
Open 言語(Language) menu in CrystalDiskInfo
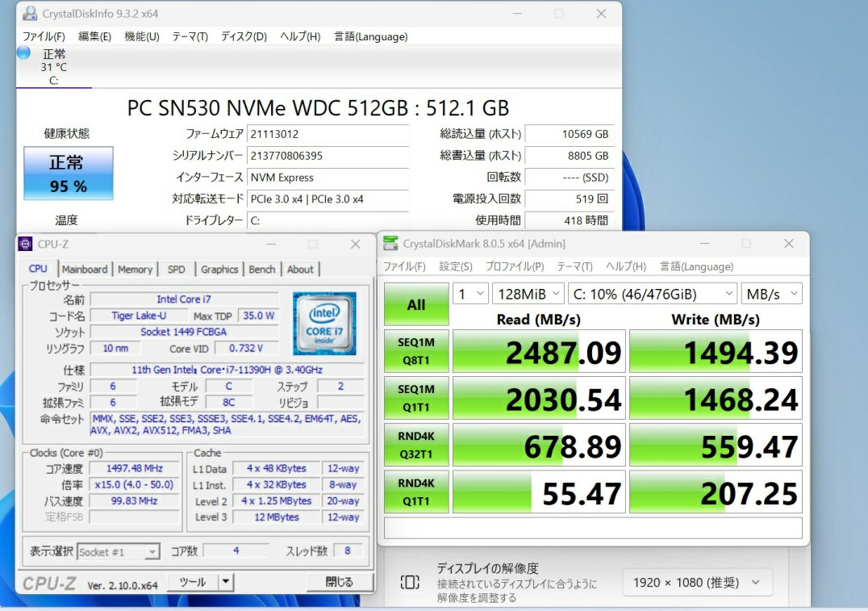pos(371,36)
